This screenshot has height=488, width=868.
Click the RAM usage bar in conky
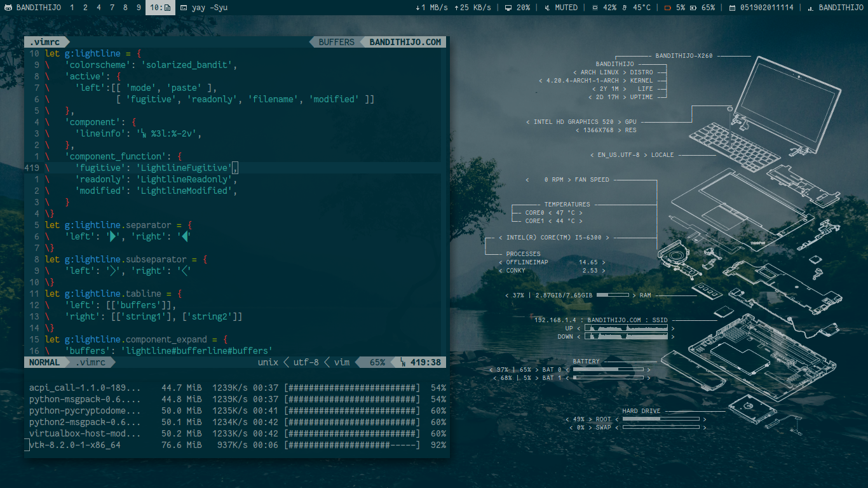(x=613, y=295)
